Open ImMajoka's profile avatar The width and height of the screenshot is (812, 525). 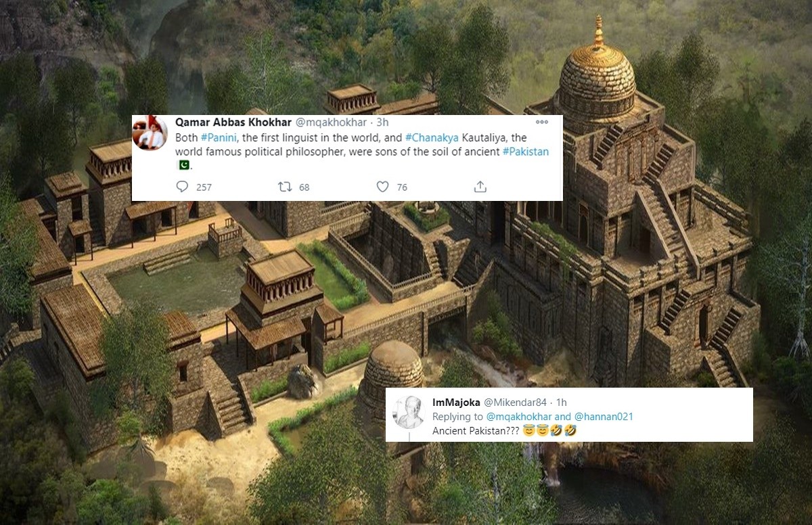409,412
